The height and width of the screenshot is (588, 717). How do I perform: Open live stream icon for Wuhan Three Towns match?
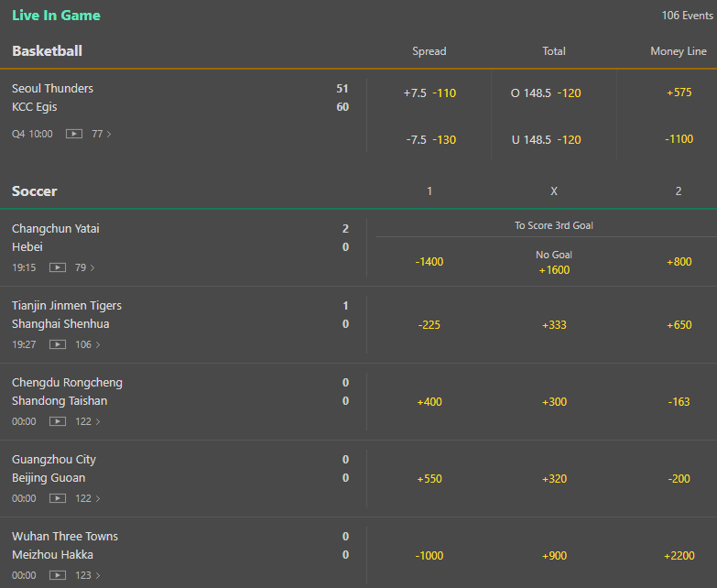click(58, 575)
